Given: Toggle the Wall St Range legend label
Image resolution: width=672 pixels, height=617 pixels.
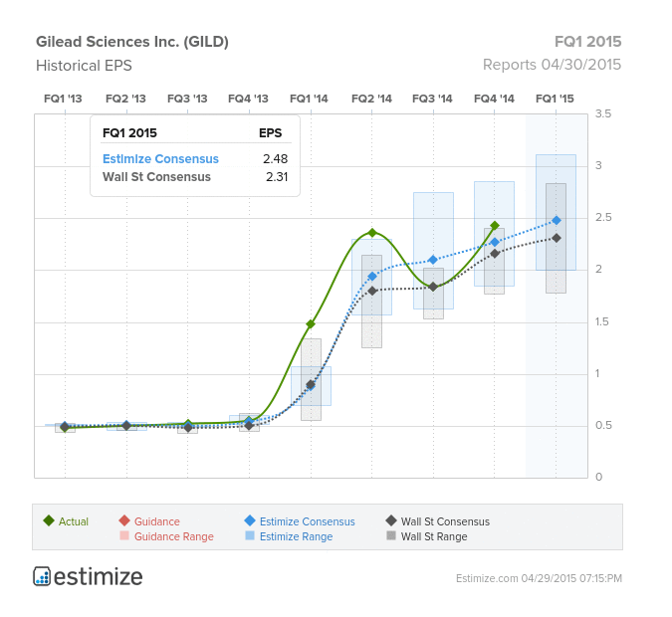Looking at the screenshot, I should click(x=434, y=536).
